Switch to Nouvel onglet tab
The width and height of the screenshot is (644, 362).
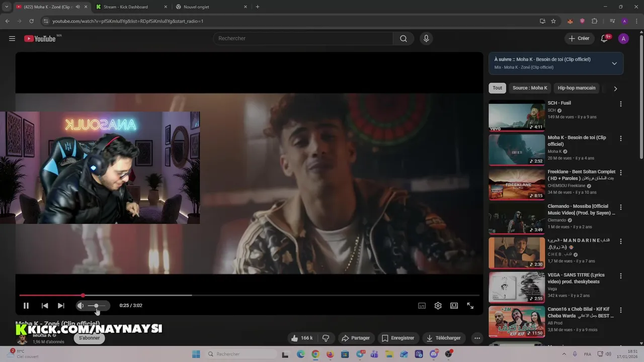211,7
